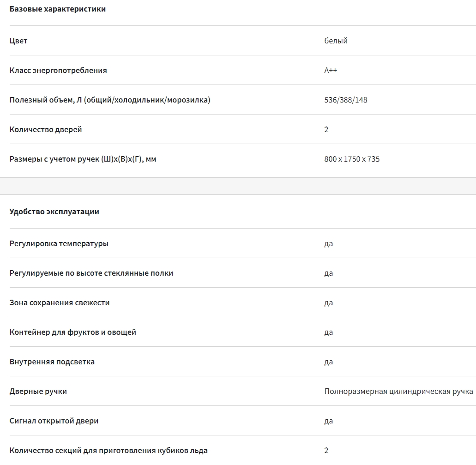This screenshot has width=476, height=465.
Task: Click the "A++" energy class value
Action: 331,70
